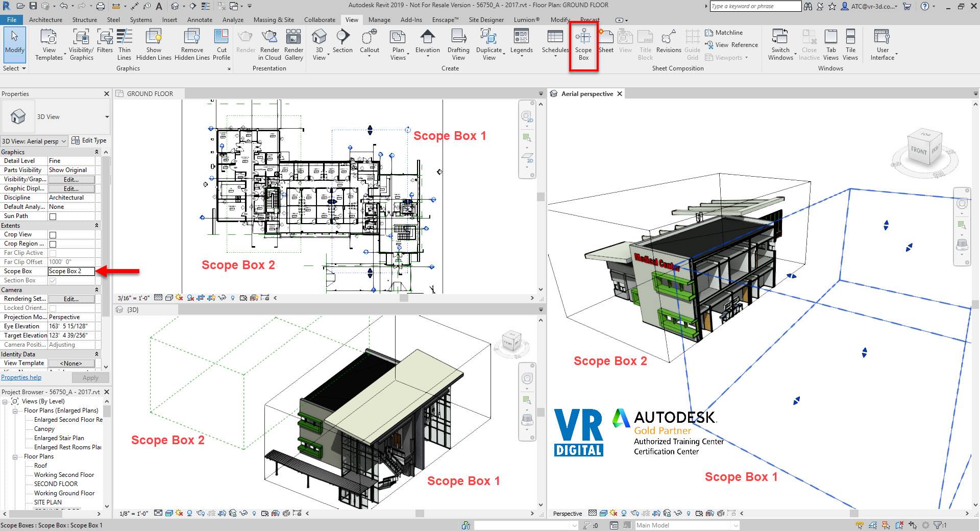The height and width of the screenshot is (531, 980).
Task: Toggle Crop Region Visible checkbox
Action: (x=53, y=244)
